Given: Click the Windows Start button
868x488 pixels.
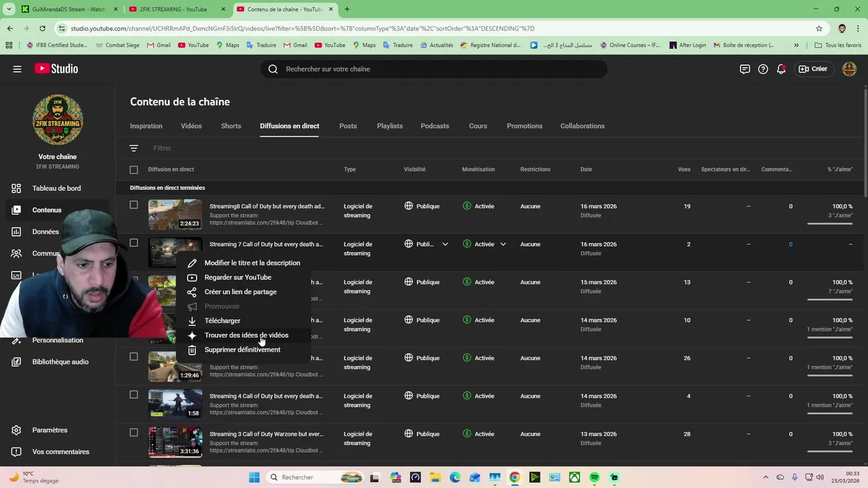Looking at the screenshot, I should pos(254,477).
